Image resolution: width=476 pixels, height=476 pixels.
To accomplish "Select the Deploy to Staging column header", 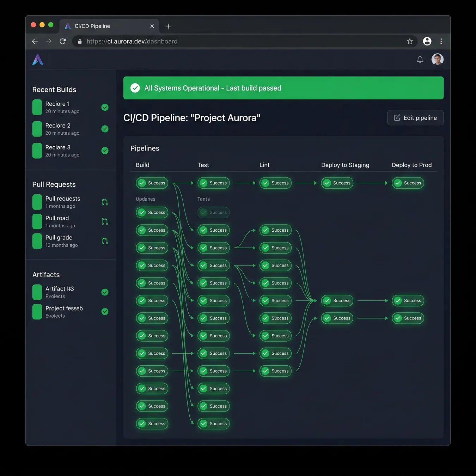I will click(345, 165).
